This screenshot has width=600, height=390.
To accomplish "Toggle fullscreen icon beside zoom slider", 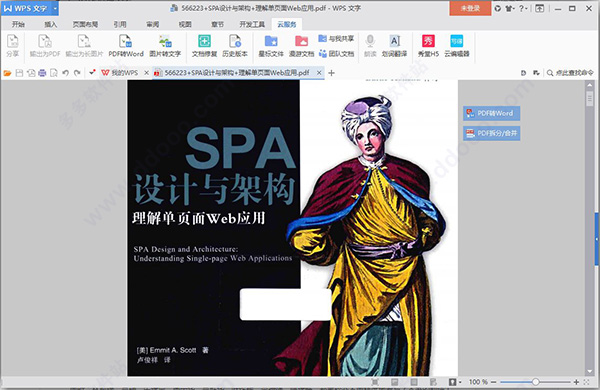I will 587,382.
